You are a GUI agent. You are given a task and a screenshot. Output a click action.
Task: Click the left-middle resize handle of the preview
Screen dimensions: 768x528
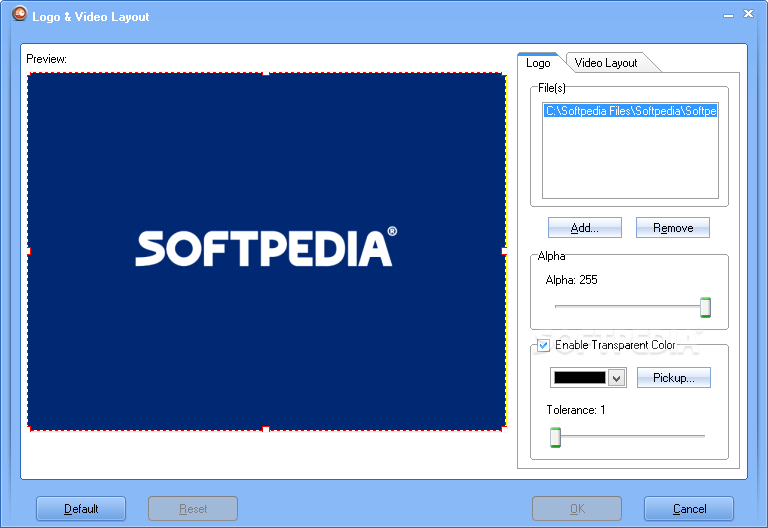pos(28,251)
